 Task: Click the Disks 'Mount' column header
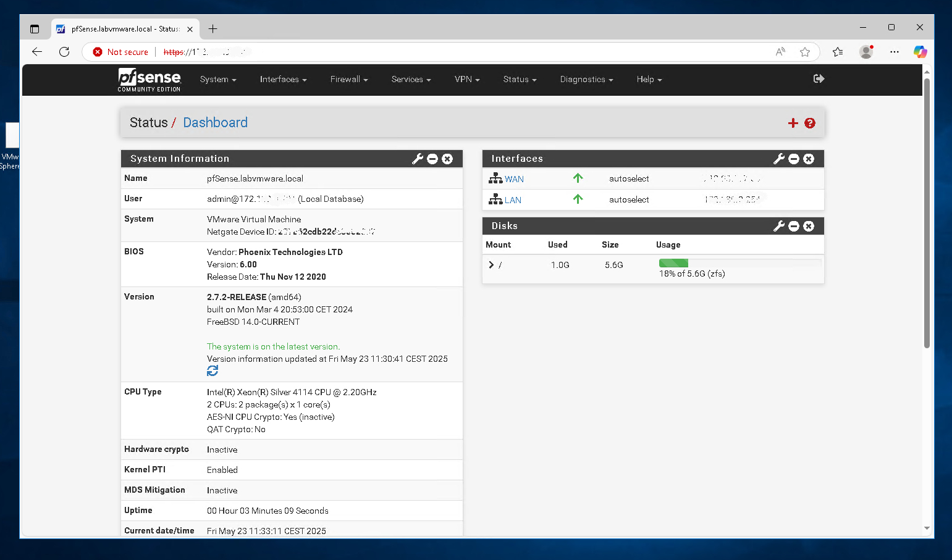pyautogui.click(x=498, y=244)
